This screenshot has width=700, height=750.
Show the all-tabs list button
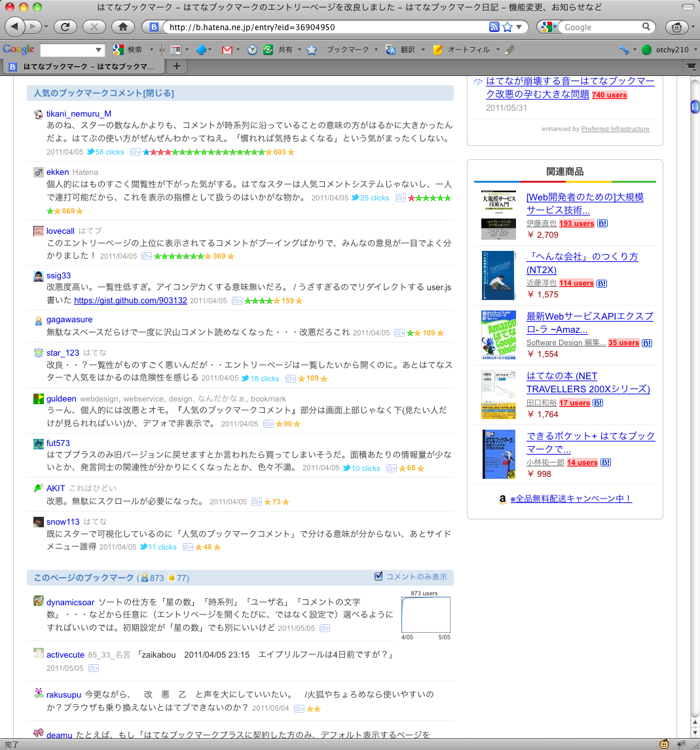(x=691, y=67)
